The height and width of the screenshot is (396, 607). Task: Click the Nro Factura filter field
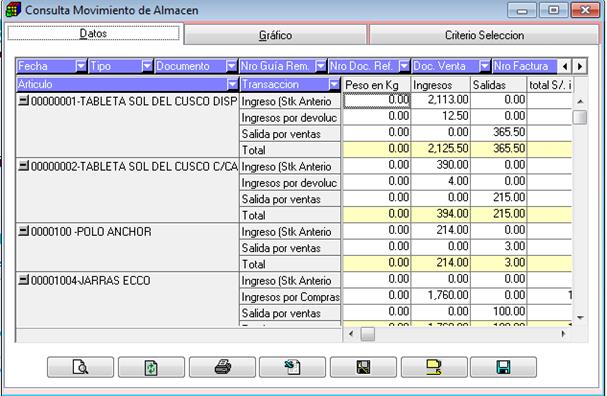(525, 66)
